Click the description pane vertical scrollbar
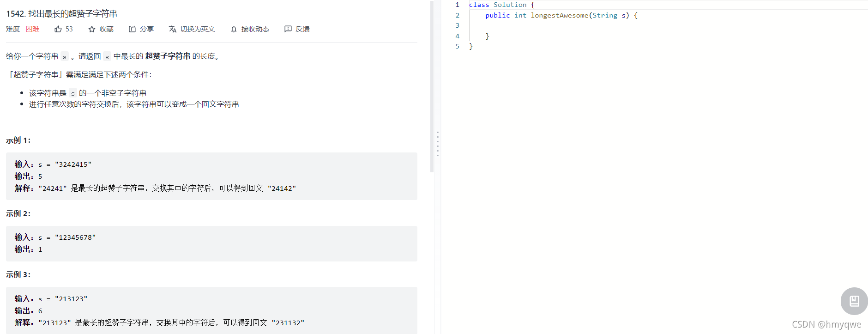Image resolution: width=868 pixels, height=334 pixels. point(432,86)
